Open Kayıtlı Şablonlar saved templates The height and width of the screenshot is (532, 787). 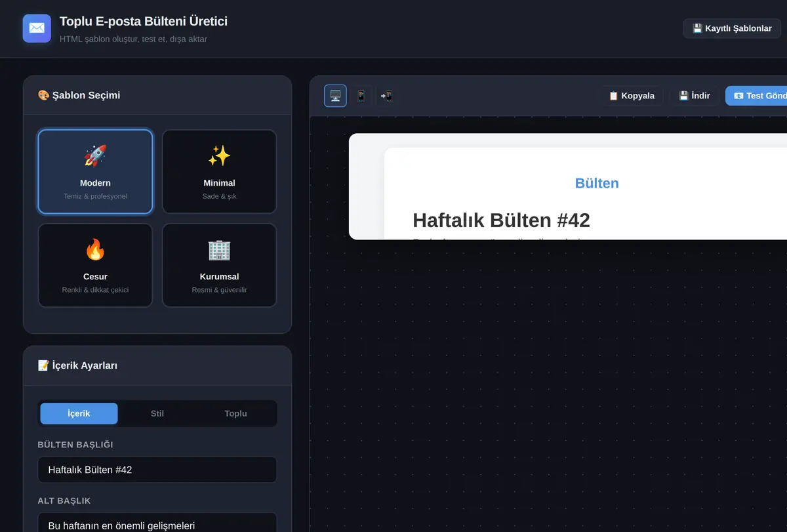click(732, 28)
